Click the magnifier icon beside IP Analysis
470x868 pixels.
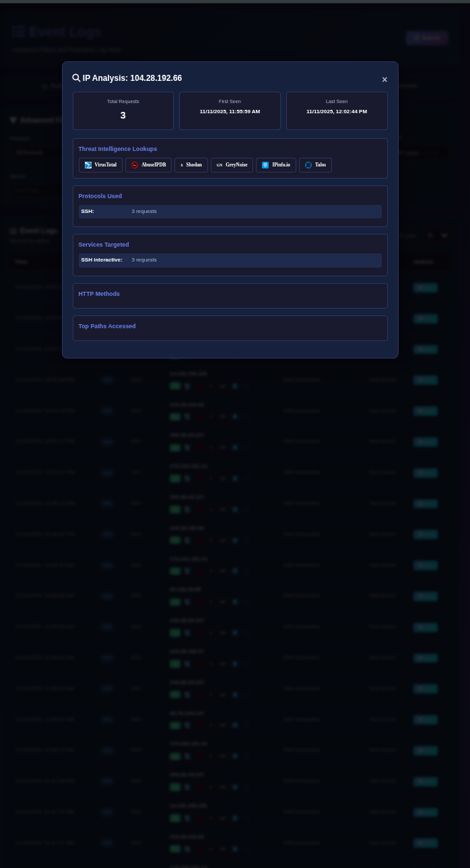coord(76,78)
